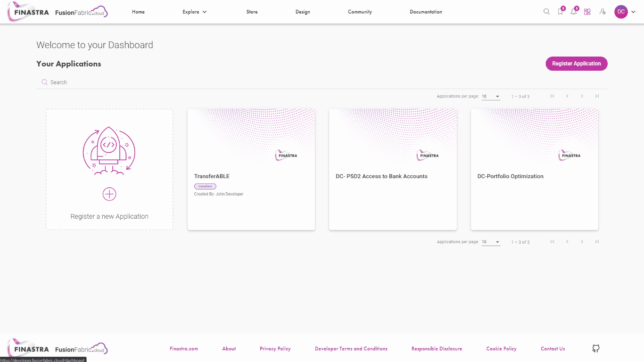Open notifications bell icon
The image size is (644, 362).
574,12
